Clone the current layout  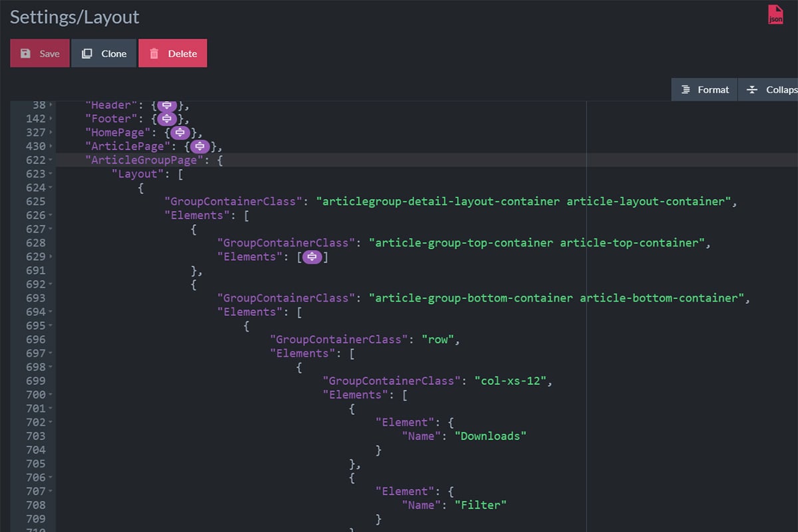(104, 54)
